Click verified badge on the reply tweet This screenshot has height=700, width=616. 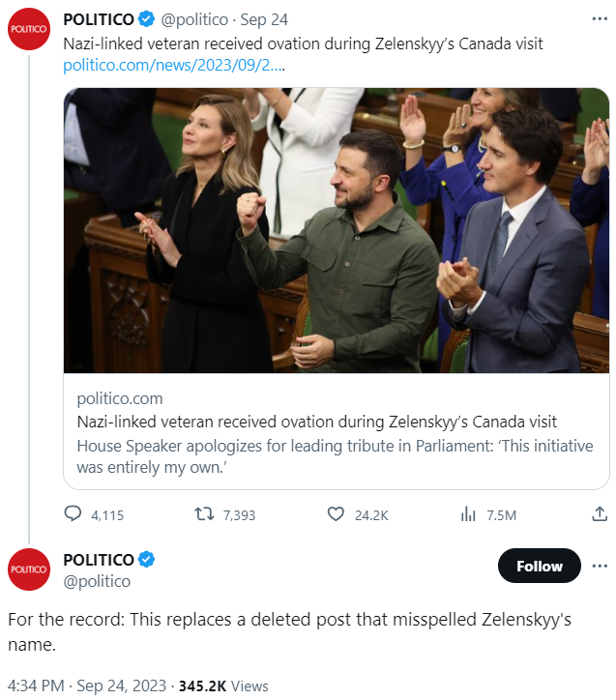[x=146, y=560]
